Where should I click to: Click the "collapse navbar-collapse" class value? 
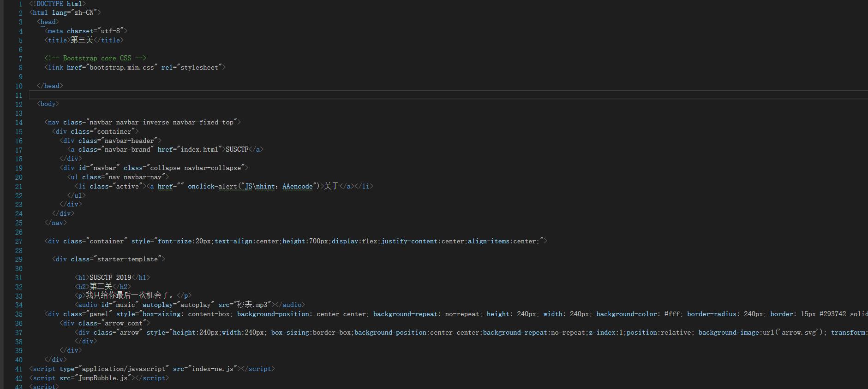pyautogui.click(x=196, y=168)
